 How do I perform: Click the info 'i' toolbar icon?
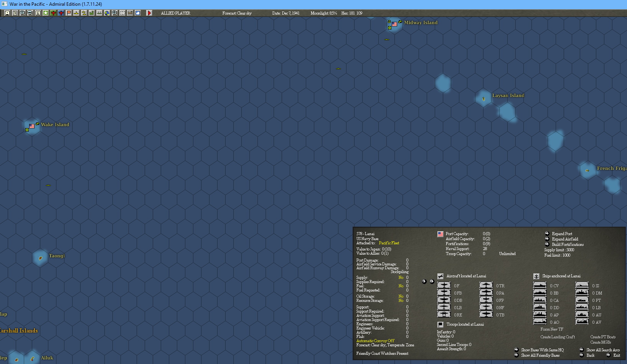pos(38,13)
